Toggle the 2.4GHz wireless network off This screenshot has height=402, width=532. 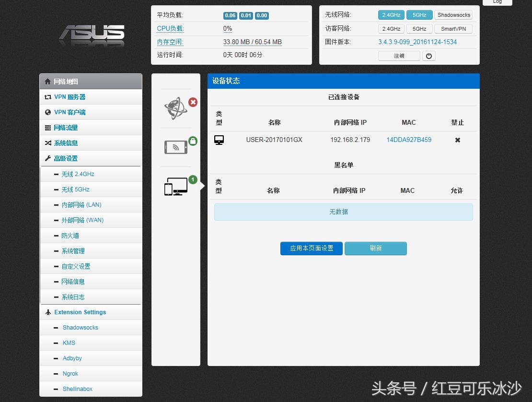[x=391, y=15]
